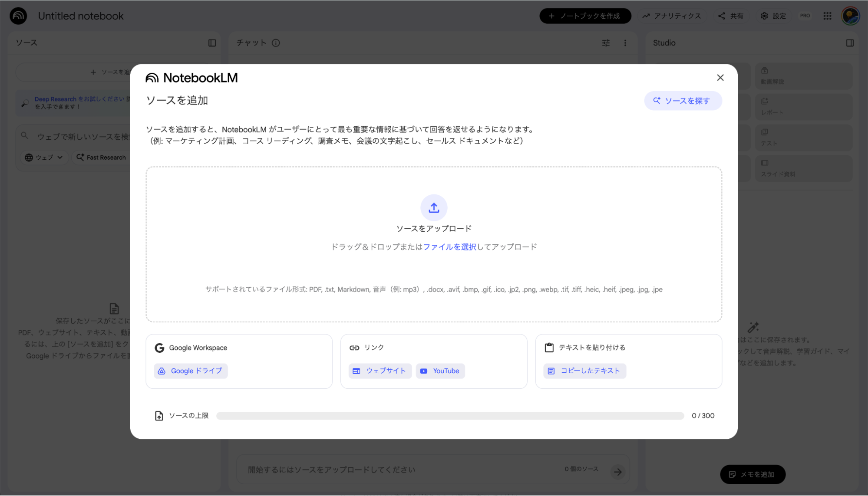This screenshot has width=868, height=496.
Task: Click the チャット info icon
Action: (275, 43)
